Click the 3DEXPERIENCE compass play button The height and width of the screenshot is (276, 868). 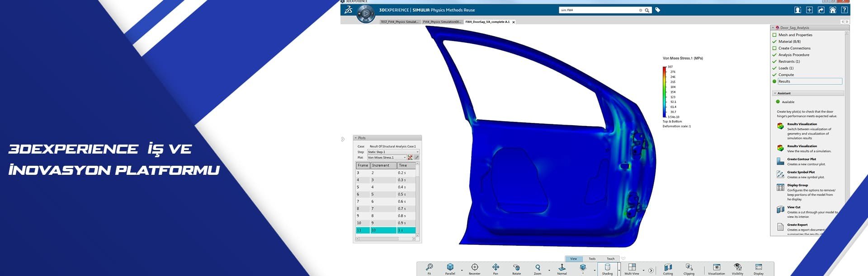click(x=366, y=14)
